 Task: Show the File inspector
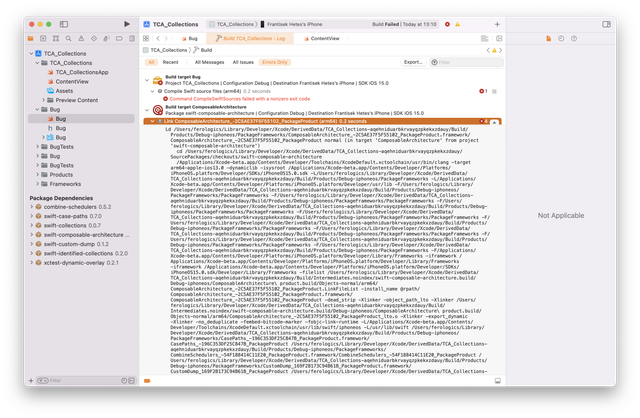[549, 38]
